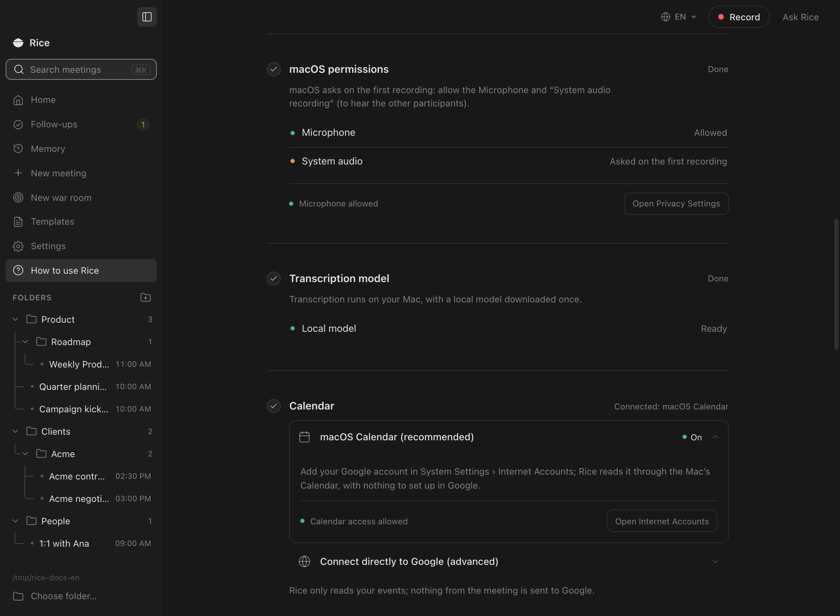Click the globe icon next to EN
The image size is (840, 616).
665,17
